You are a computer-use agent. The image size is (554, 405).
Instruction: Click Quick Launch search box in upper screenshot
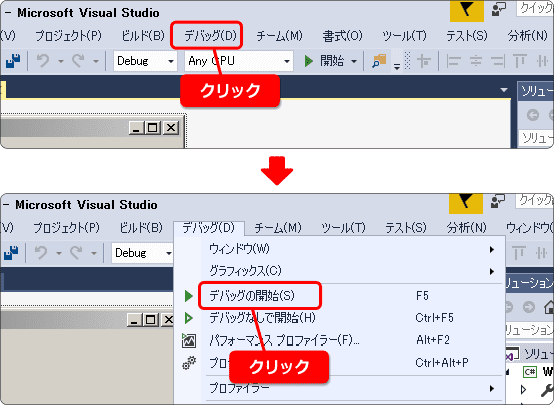pos(535,8)
